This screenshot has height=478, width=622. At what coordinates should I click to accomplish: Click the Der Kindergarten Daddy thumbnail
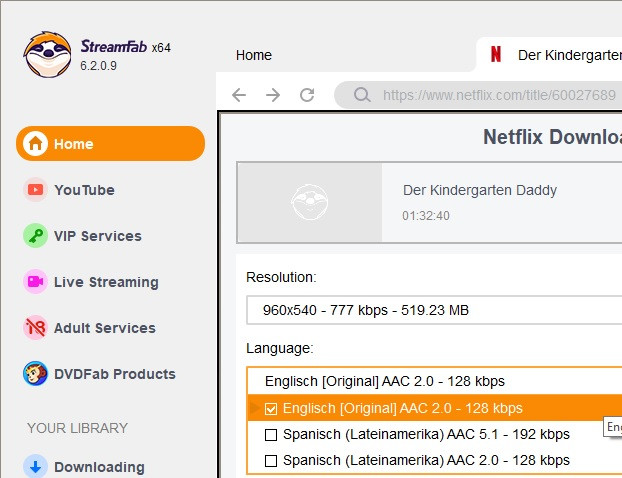pos(310,203)
